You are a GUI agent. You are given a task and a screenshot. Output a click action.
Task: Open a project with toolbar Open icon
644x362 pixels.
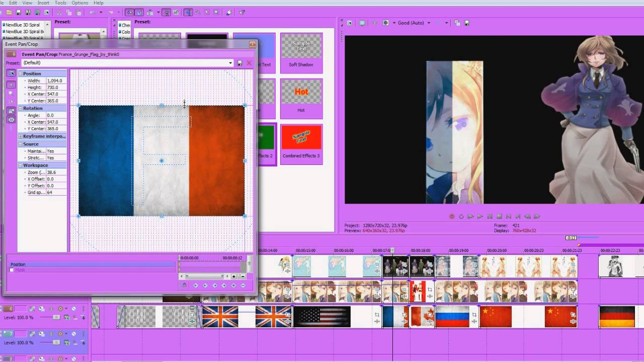(x=9, y=12)
